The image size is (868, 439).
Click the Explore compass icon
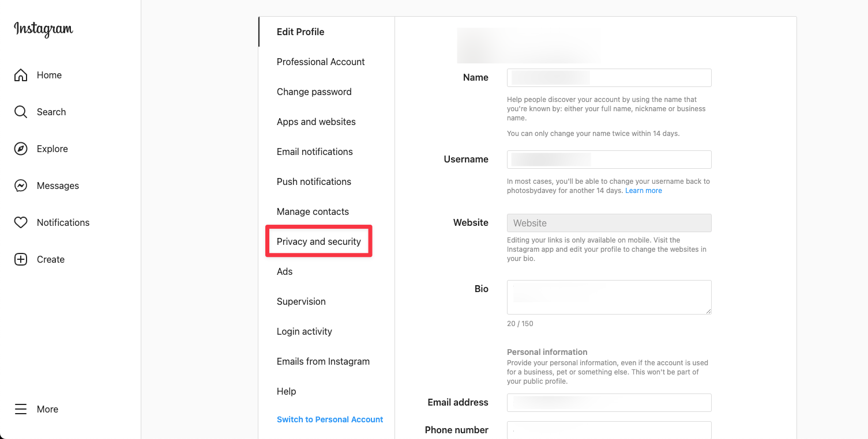click(x=21, y=149)
